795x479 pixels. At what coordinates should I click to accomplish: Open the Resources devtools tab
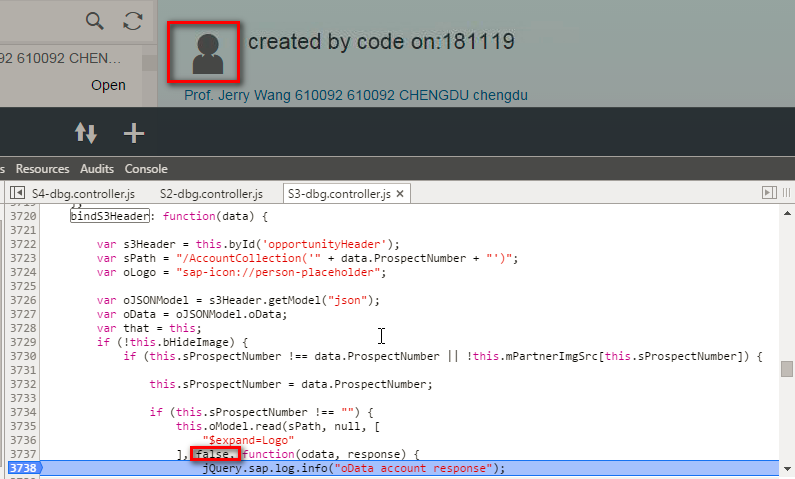pos(43,169)
